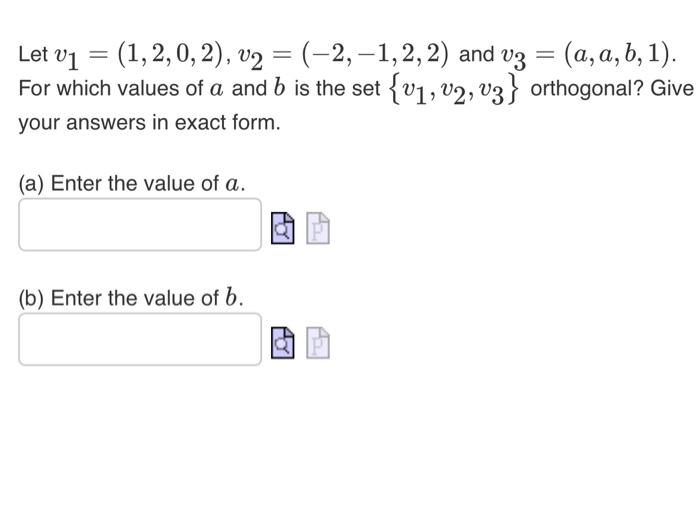Click the greyed-out page icon beside answer b

[x=318, y=343]
